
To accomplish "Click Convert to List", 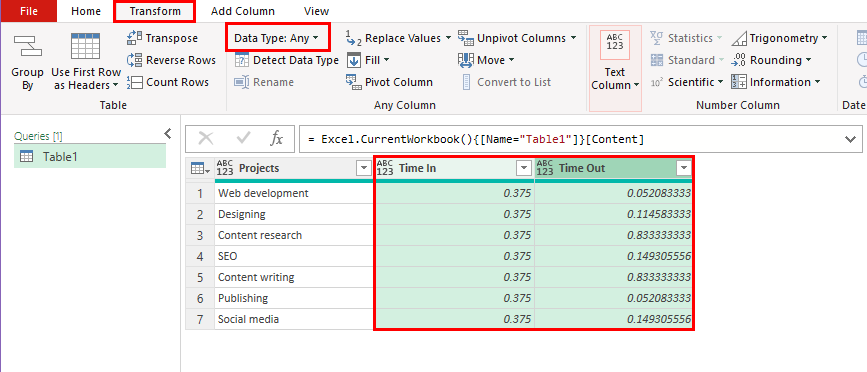I will [505, 82].
